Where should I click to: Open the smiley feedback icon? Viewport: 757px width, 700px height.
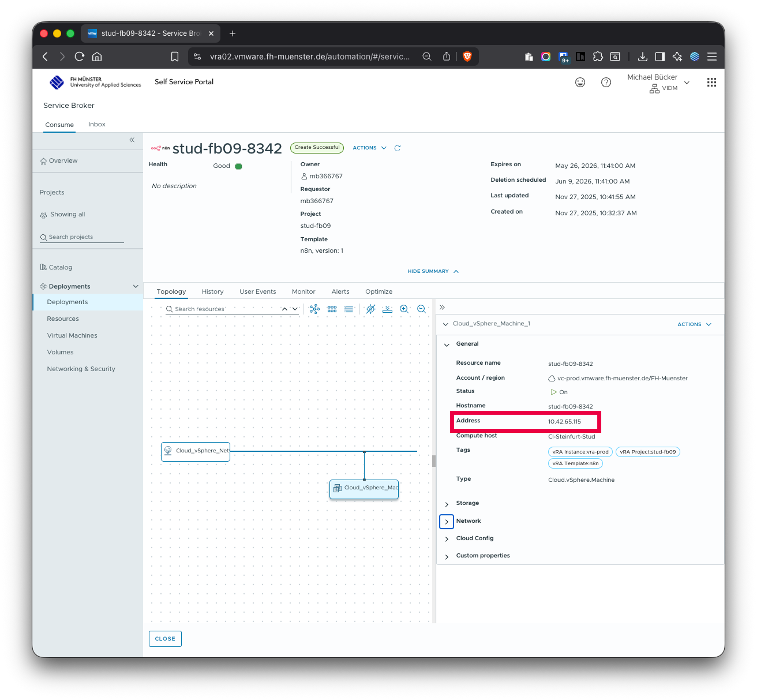580,82
